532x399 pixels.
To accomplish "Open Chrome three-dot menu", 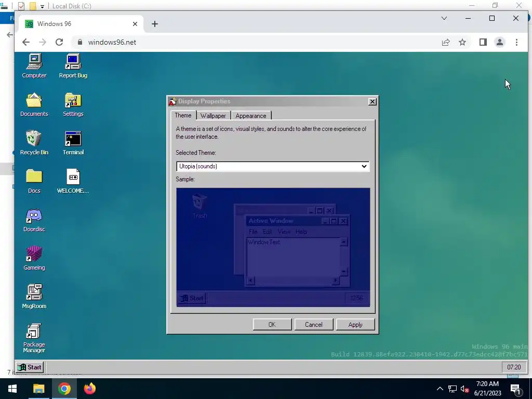I will [x=516, y=42].
